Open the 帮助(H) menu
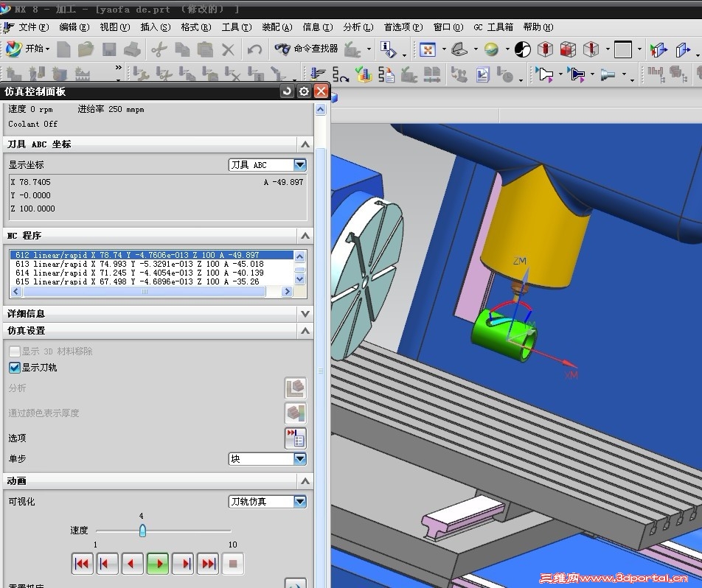The image size is (702, 588). pyautogui.click(x=538, y=27)
